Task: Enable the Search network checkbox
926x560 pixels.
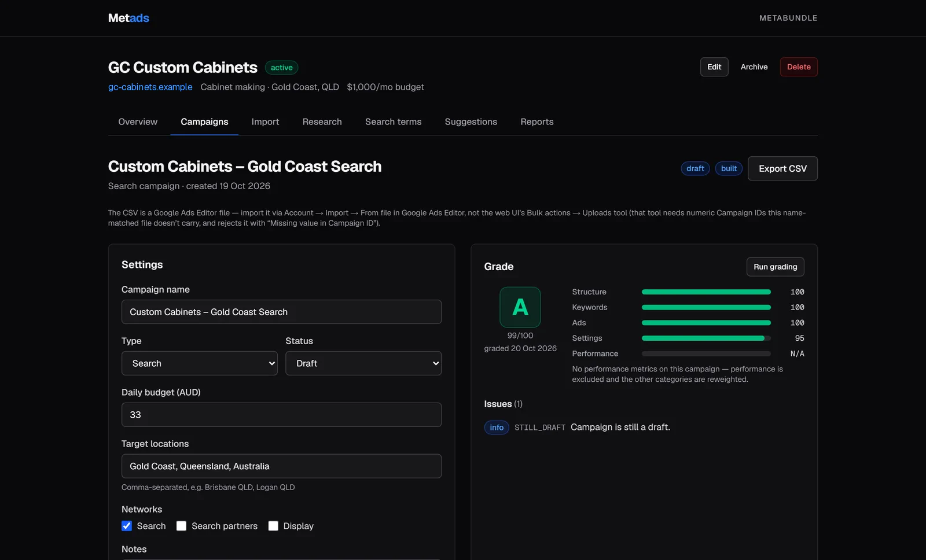Action: (x=127, y=526)
